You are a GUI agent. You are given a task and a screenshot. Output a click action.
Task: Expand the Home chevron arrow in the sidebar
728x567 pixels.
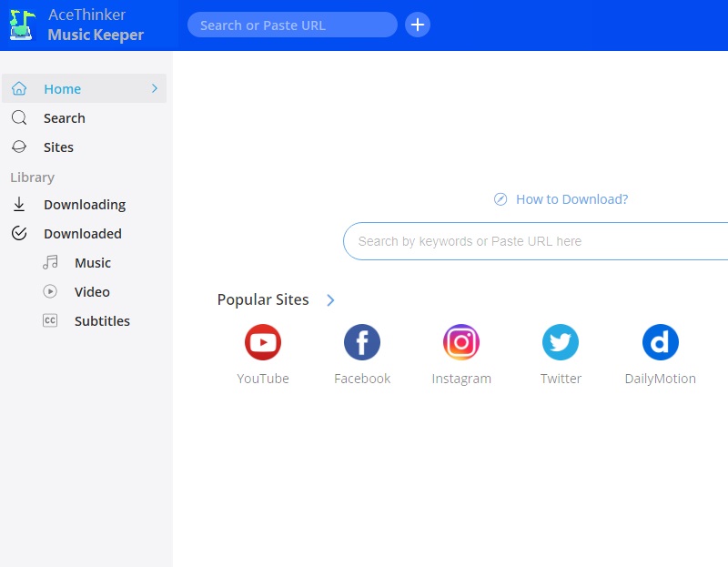tap(155, 88)
